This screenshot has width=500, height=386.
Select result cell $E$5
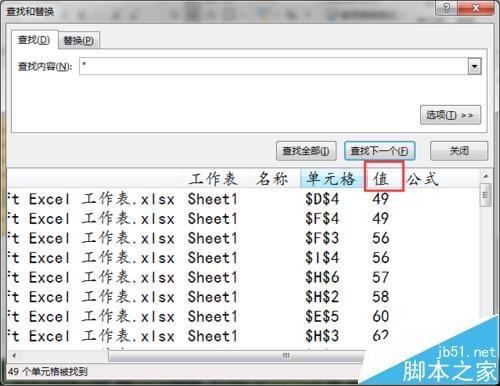click(x=322, y=316)
